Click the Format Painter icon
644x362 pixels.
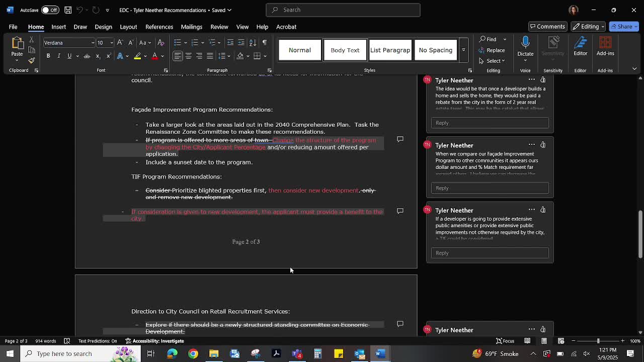pos(31,60)
